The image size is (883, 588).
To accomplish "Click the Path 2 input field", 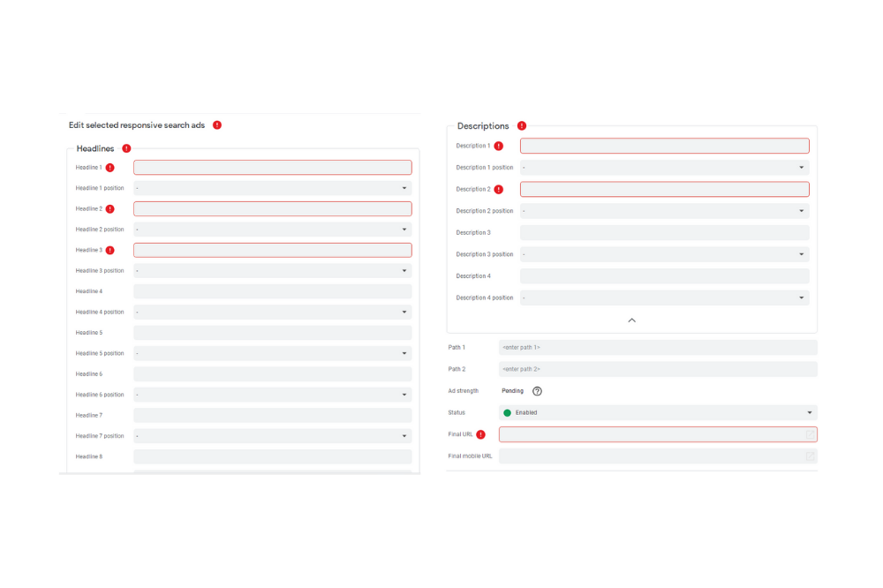I will pyautogui.click(x=658, y=369).
